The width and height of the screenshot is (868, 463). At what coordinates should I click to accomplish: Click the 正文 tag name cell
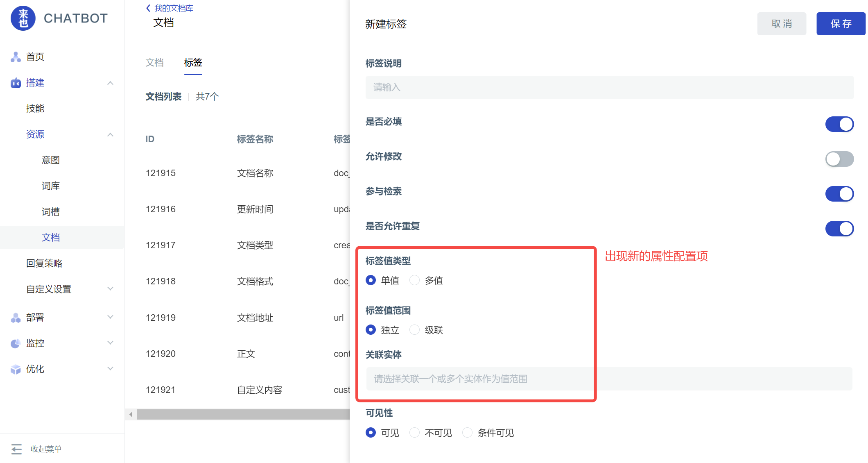pyautogui.click(x=246, y=354)
